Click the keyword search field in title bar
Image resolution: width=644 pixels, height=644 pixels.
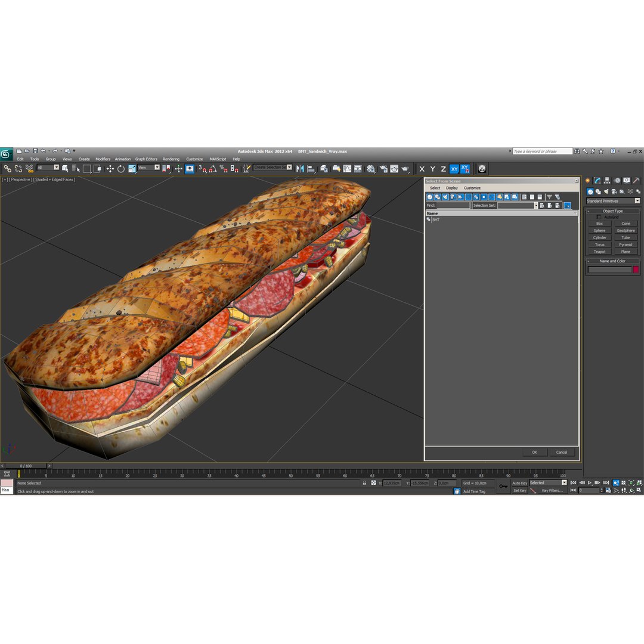(x=542, y=151)
